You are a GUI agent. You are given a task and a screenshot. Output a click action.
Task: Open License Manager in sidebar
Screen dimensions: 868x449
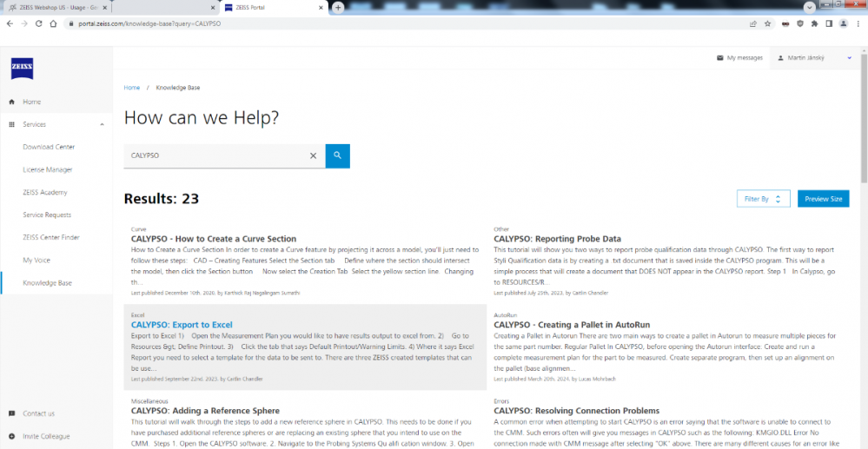[48, 169]
